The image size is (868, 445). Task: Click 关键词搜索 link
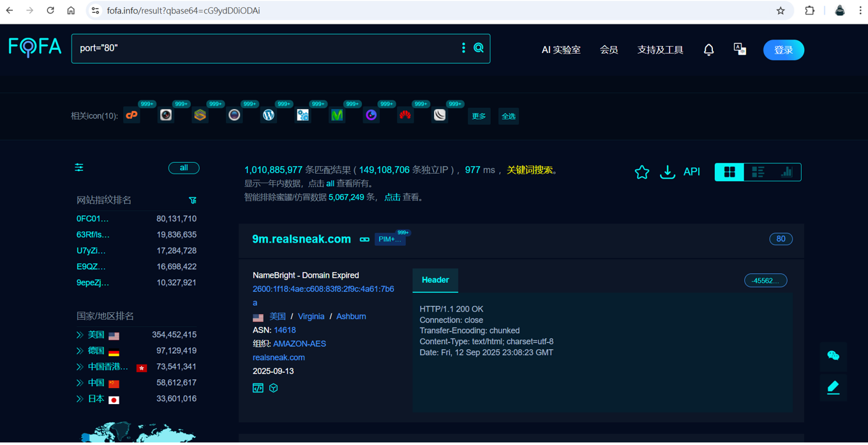(x=530, y=170)
